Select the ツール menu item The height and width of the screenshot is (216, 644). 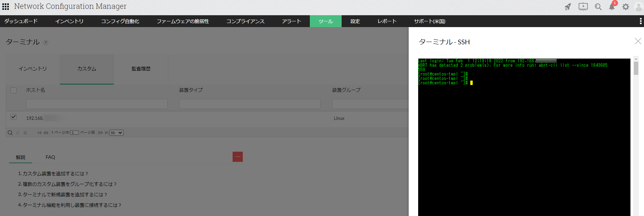click(326, 21)
